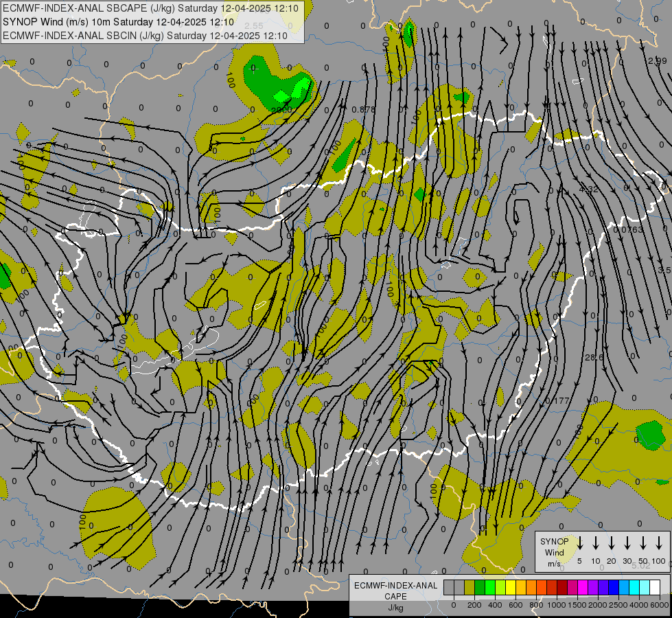
Task: Click the 2.55 value near the title box
Action: coord(254,26)
